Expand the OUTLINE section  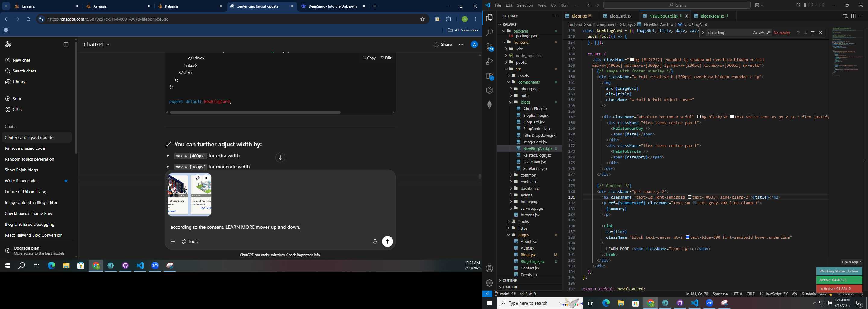[x=529, y=281]
